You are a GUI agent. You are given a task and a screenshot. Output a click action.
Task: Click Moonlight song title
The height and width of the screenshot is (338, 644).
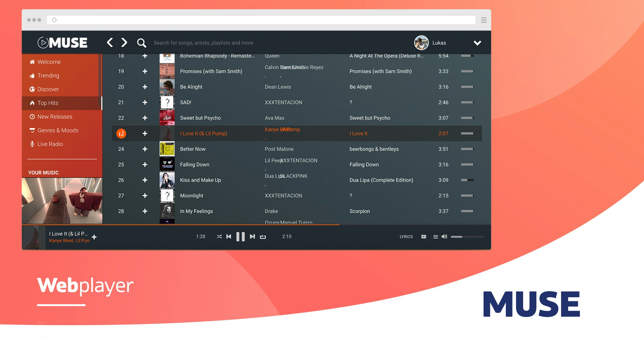(x=191, y=195)
